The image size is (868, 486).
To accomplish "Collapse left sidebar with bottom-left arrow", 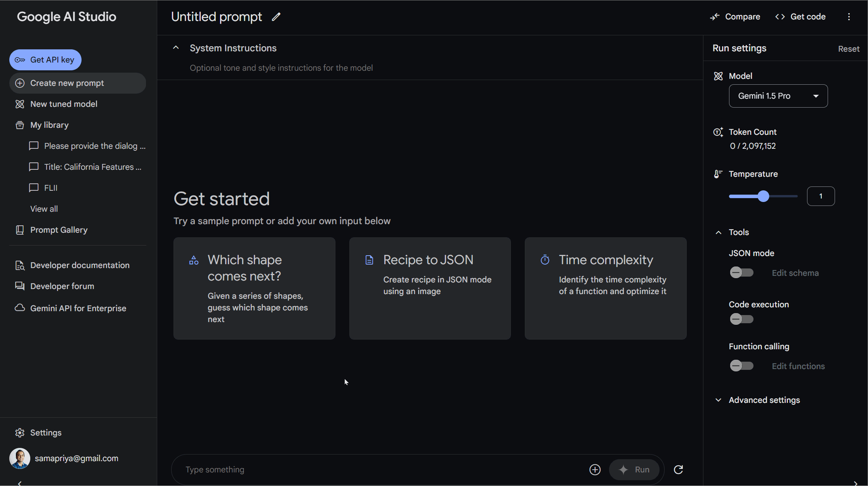I will [20, 483].
